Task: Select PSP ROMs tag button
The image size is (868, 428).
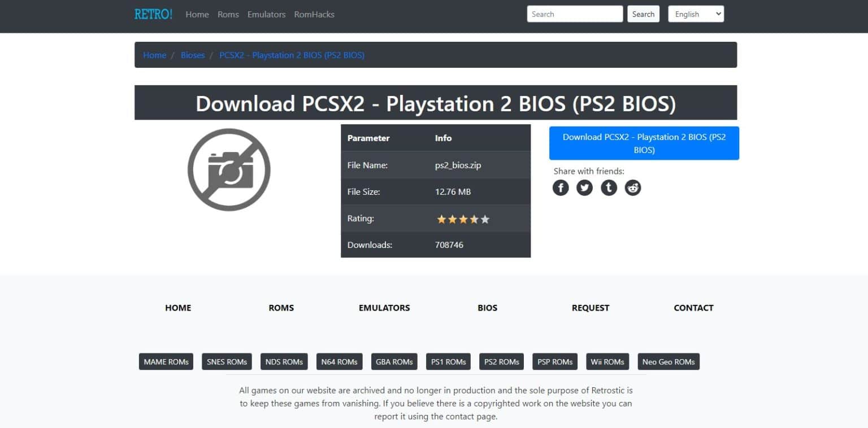Action: 555,362
